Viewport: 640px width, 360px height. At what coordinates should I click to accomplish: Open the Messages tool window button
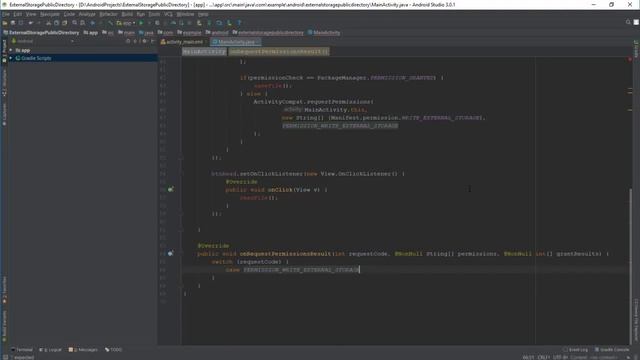coord(83,350)
